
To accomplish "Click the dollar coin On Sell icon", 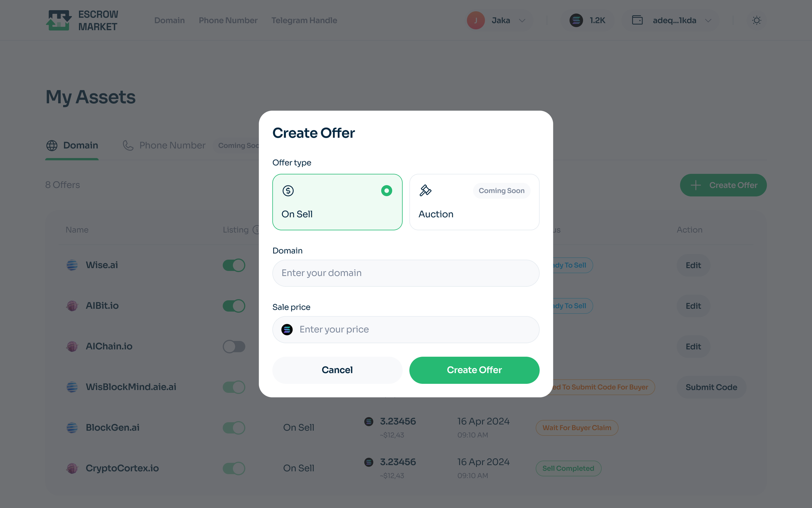I will (288, 191).
